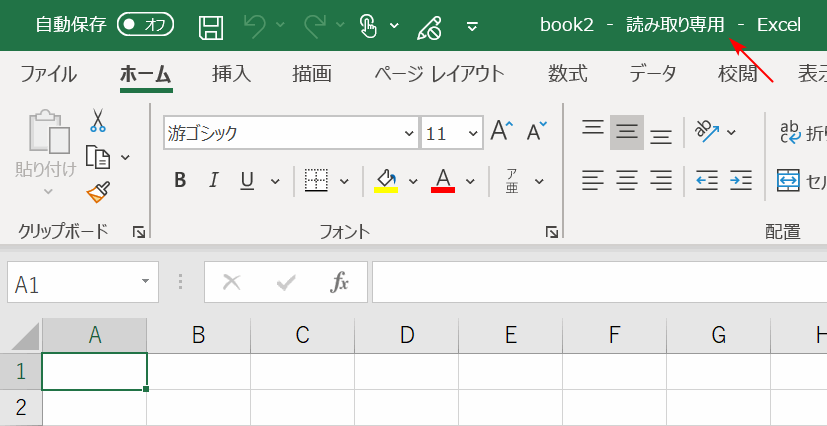Open the Redo history dropdown
The width and height of the screenshot is (827, 426).
coord(341,25)
